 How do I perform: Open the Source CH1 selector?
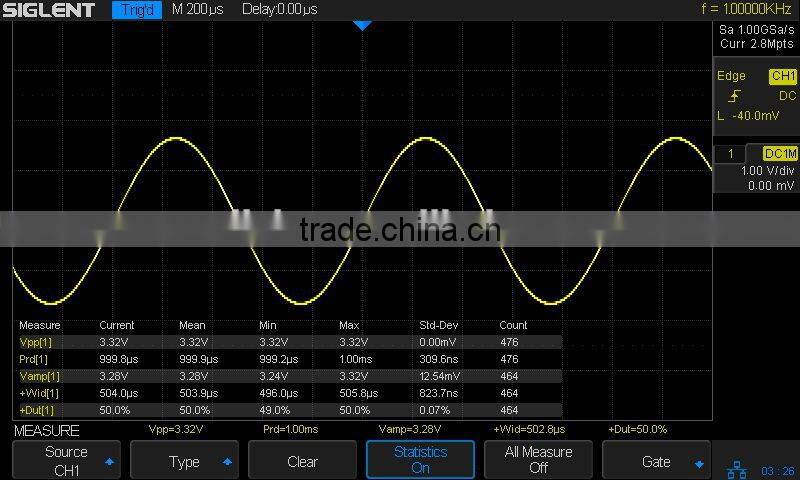pyautogui.click(x=66, y=460)
